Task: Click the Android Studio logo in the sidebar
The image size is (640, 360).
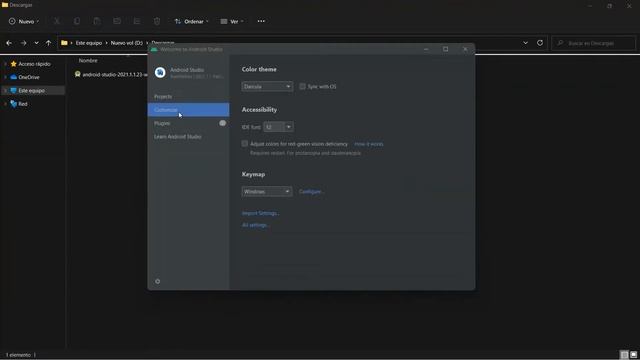Action: coord(160,73)
